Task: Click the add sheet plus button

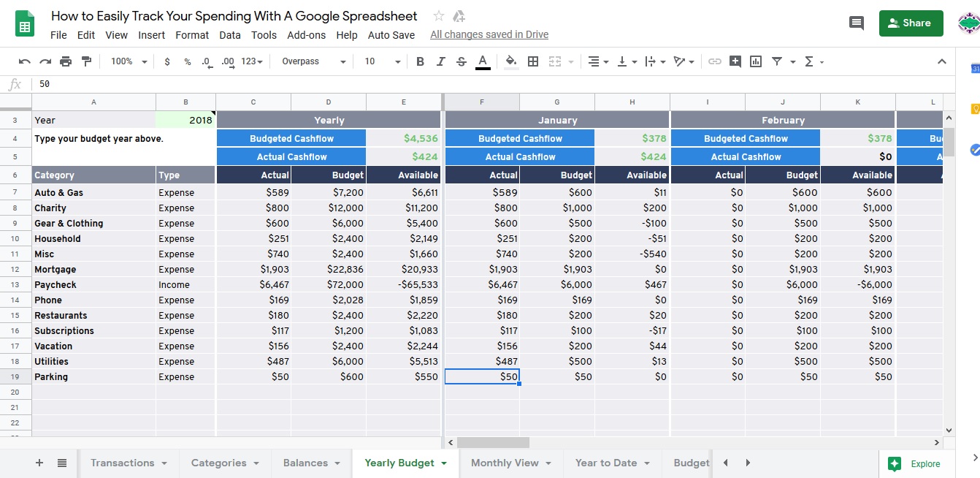Action: [x=39, y=463]
